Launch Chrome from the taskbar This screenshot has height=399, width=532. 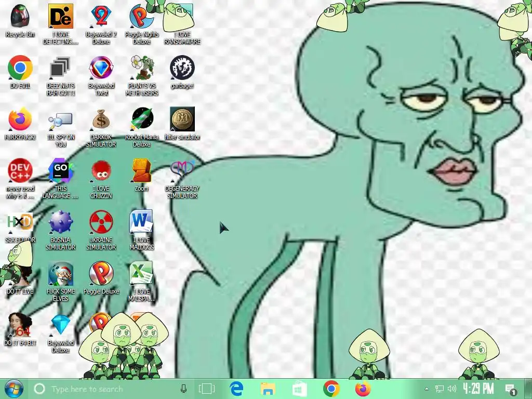(331, 389)
